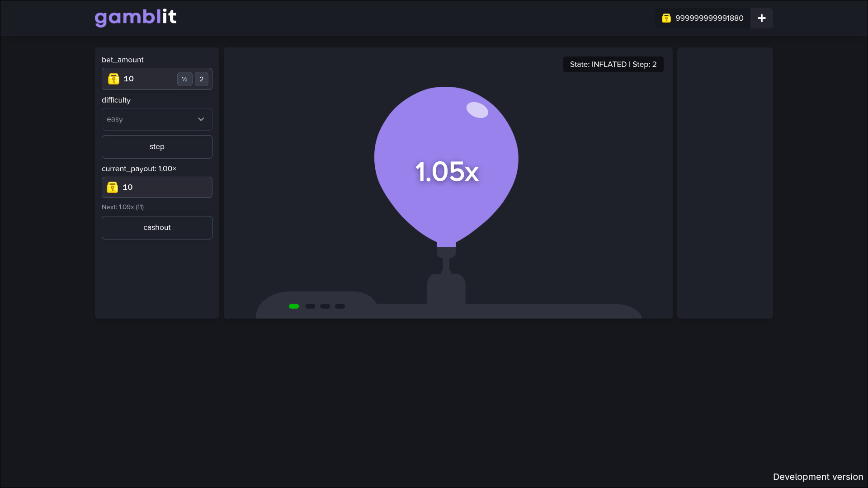Click coin icon in bet_amount field
This screenshot has width=868, height=488.
(113, 79)
